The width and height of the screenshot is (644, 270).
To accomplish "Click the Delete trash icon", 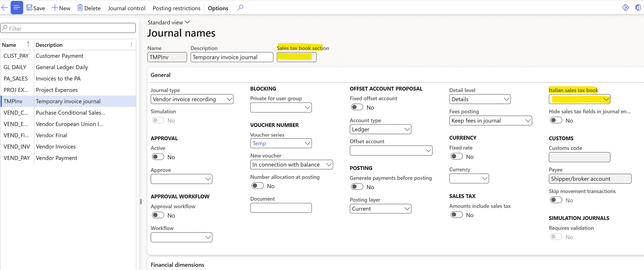I will pos(80,8).
